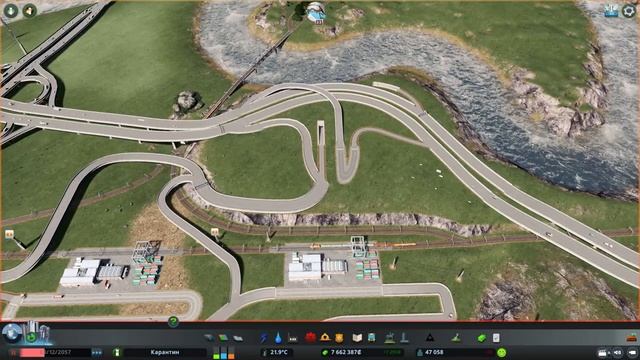
Task: Click the bottom-right corner camera icon
Action: (632, 352)
